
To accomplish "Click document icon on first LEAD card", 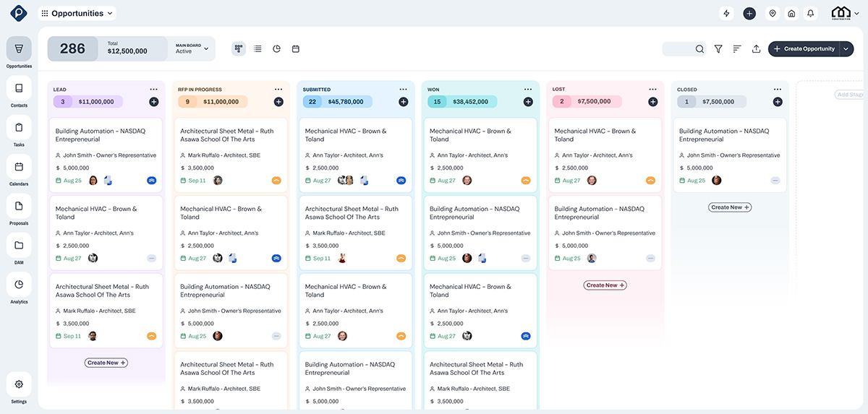I will coord(108,181).
